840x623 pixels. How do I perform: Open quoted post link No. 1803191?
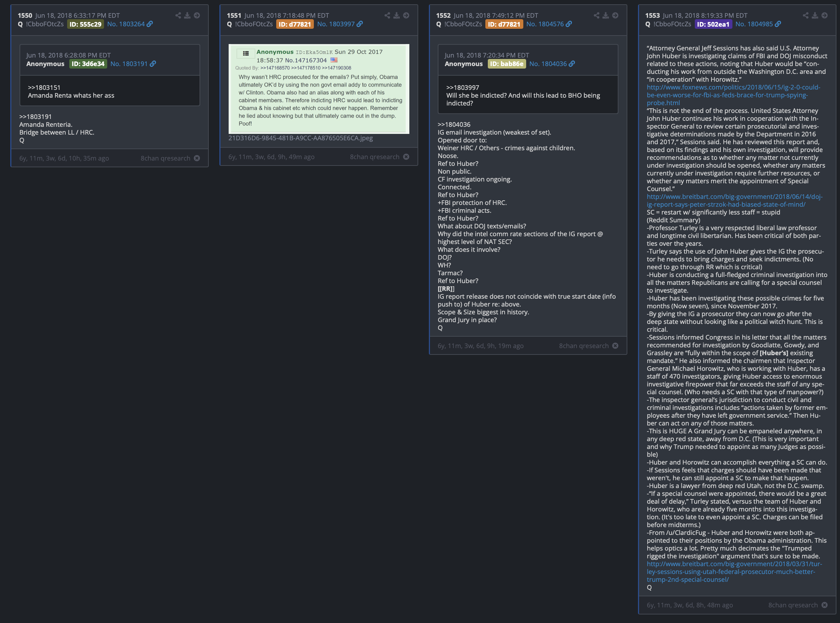(x=129, y=64)
